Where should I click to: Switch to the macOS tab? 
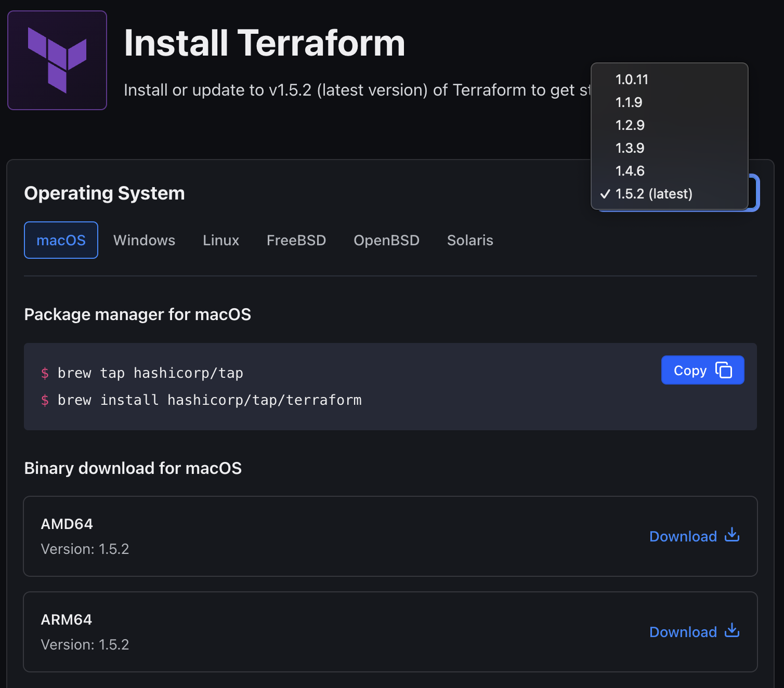point(61,240)
